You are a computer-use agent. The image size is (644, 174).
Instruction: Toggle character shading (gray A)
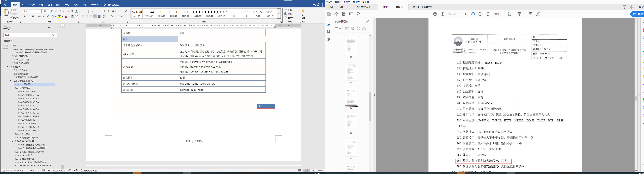[72, 17]
